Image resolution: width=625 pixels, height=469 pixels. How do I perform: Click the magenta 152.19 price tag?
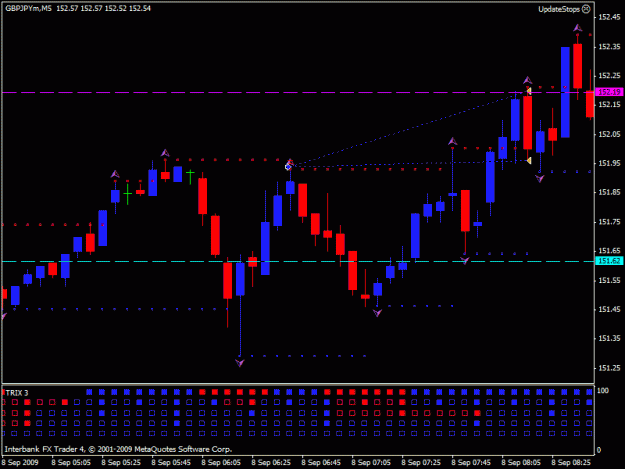point(609,92)
